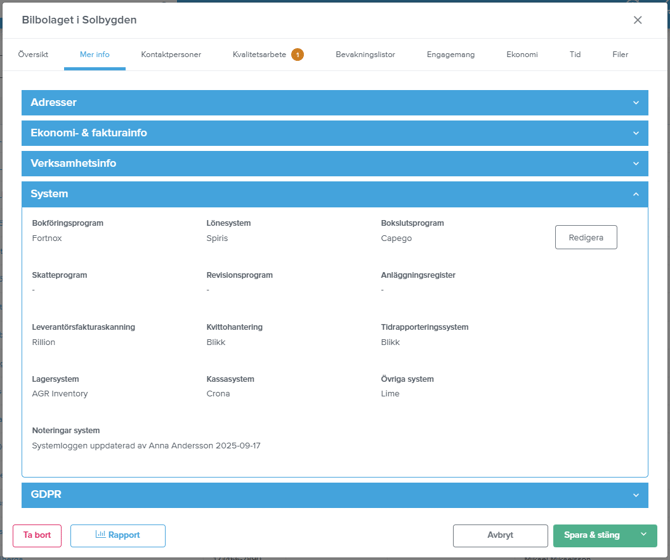Screen dimensions: 670x560
Task: Switch to the Översikt tab
Action: click(x=33, y=54)
